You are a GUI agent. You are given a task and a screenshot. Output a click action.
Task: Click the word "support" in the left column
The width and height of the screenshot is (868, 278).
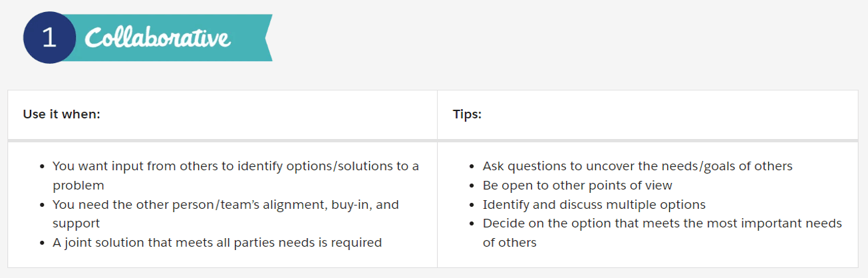point(76,223)
